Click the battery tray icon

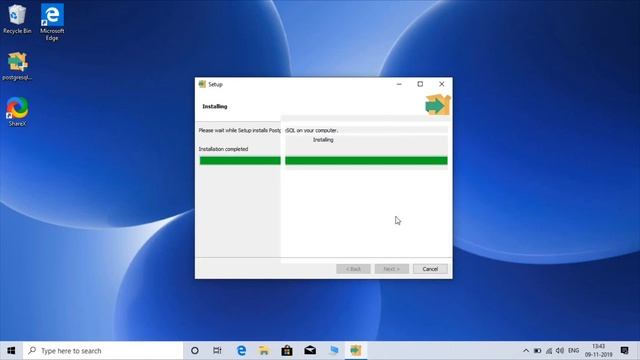[x=538, y=351]
